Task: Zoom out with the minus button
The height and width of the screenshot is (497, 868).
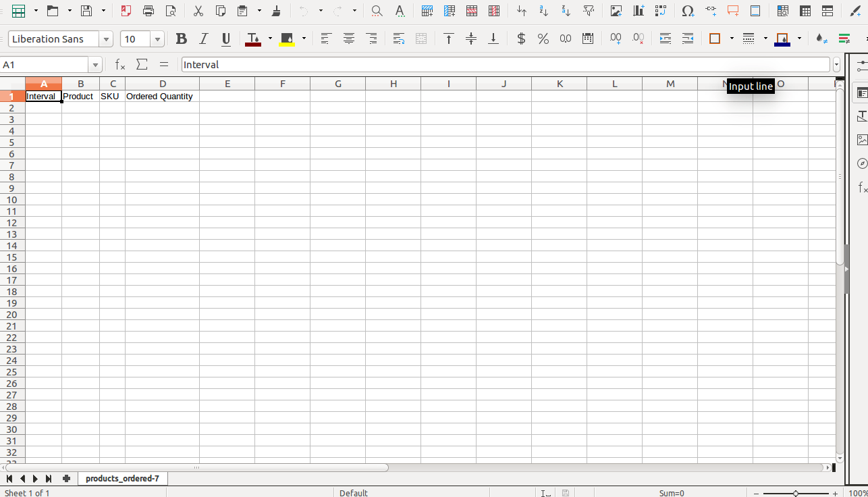Action: pos(756,493)
